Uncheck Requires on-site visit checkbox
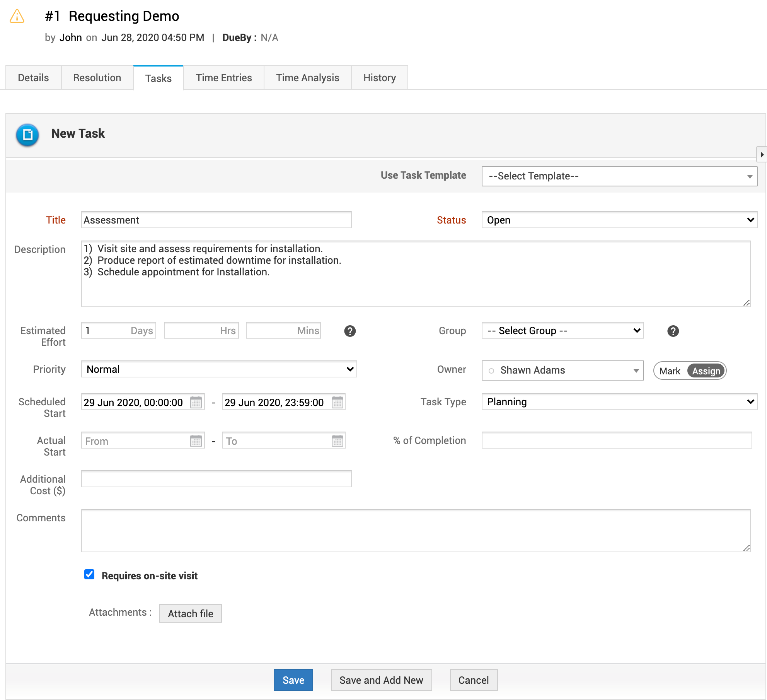The height and width of the screenshot is (700, 767). pos(89,574)
